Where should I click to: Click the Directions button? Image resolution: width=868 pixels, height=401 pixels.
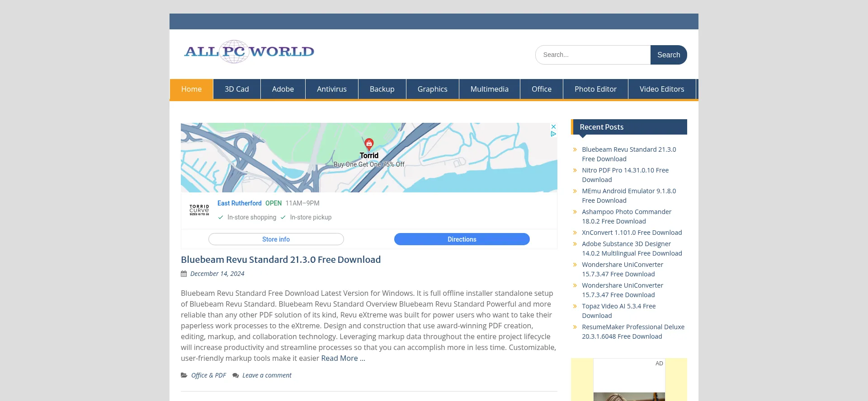tap(462, 239)
